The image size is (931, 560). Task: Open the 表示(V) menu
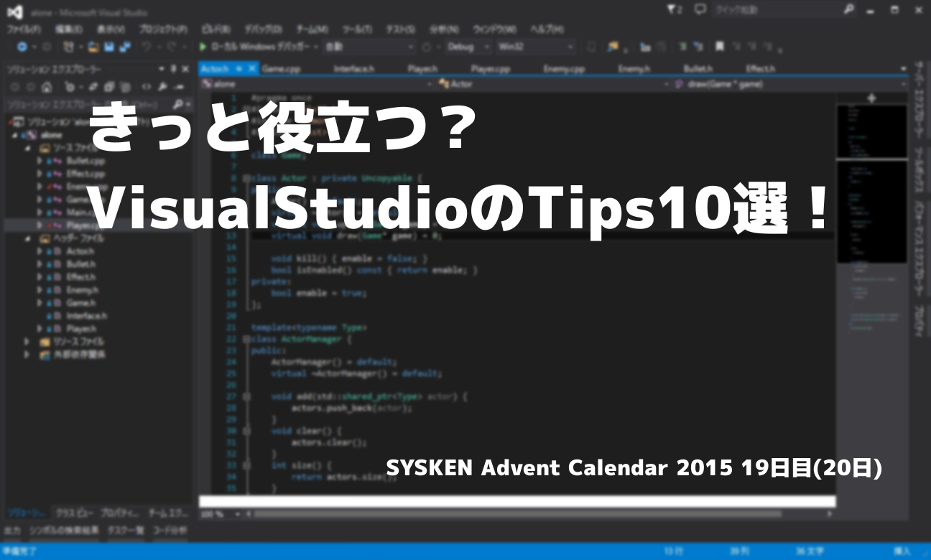pos(111,29)
